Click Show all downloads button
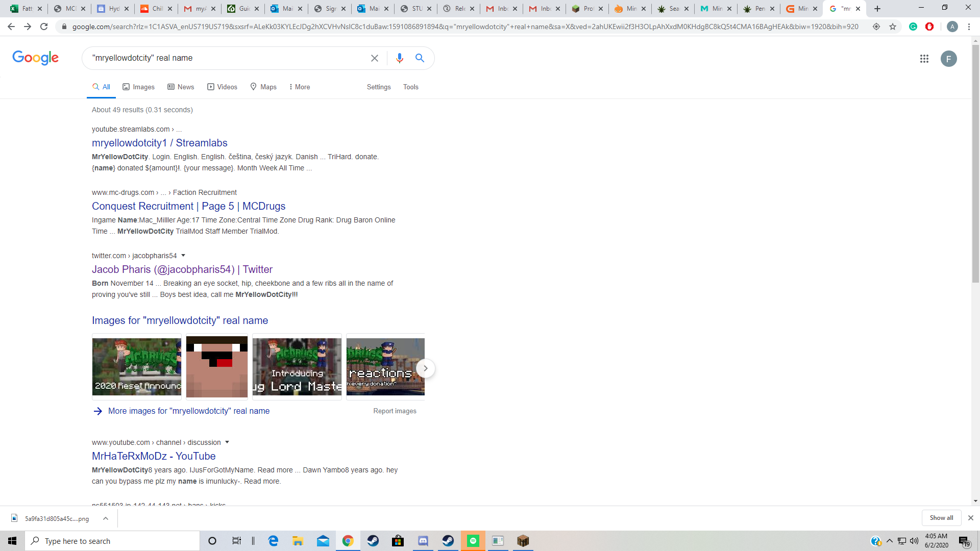Viewport: 980px width, 551px height. (941, 518)
